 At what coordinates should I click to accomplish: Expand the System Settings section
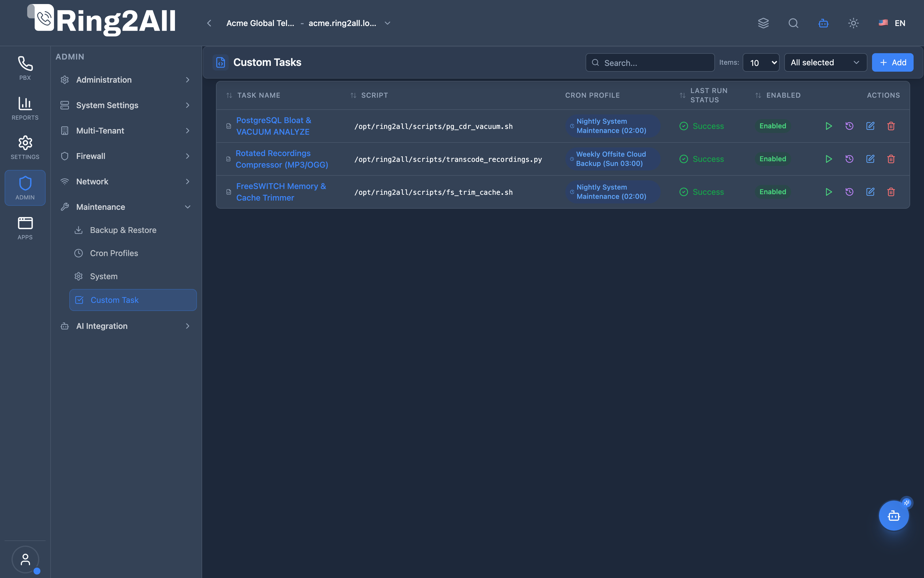point(126,105)
